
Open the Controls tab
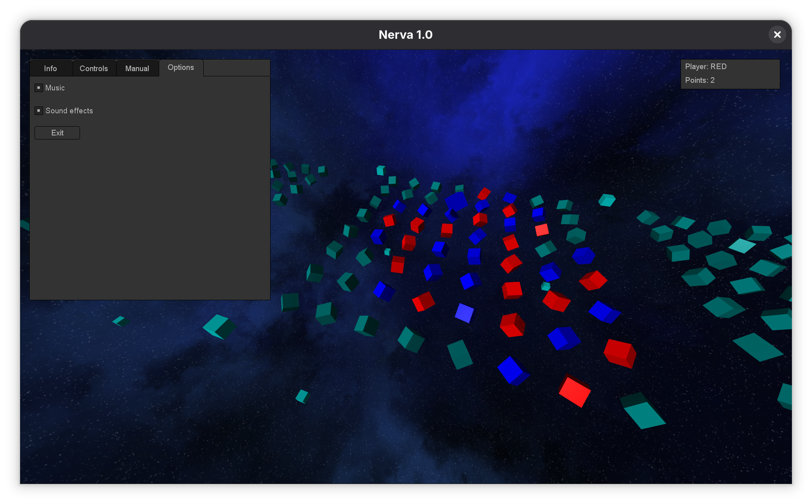point(94,68)
